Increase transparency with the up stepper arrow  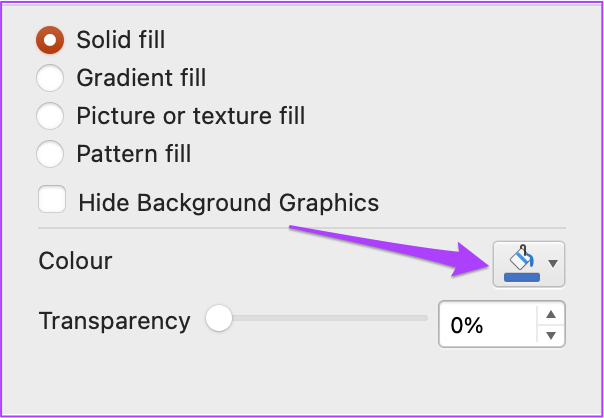click(x=551, y=314)
